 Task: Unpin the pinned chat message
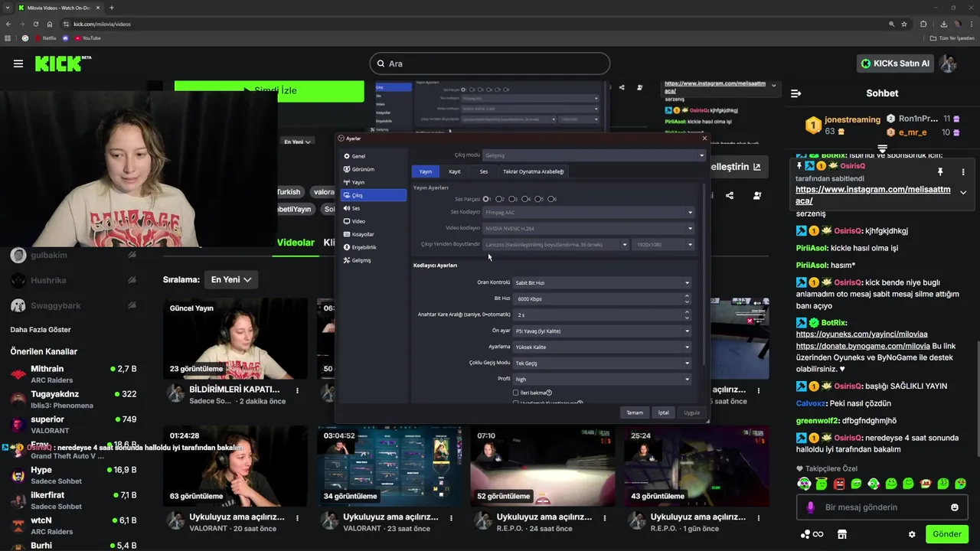[940, 172]
